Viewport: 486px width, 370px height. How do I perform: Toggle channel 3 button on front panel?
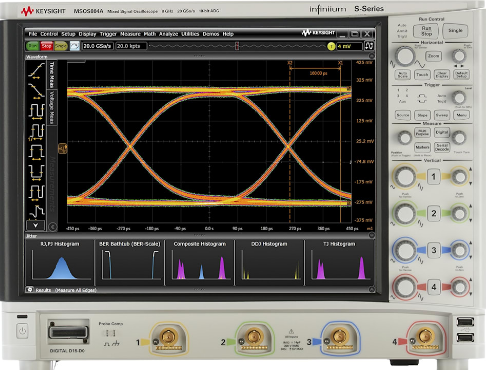coord(433,250)
